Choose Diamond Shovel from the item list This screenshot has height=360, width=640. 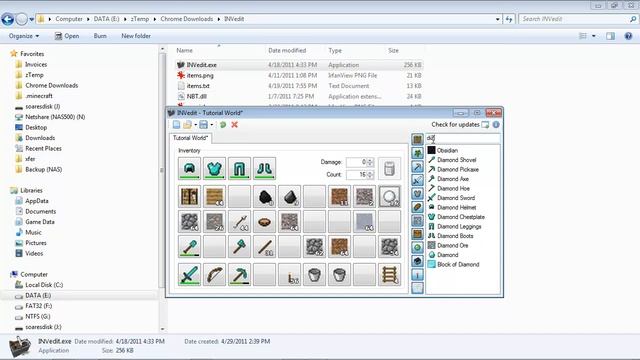[456, 160]
